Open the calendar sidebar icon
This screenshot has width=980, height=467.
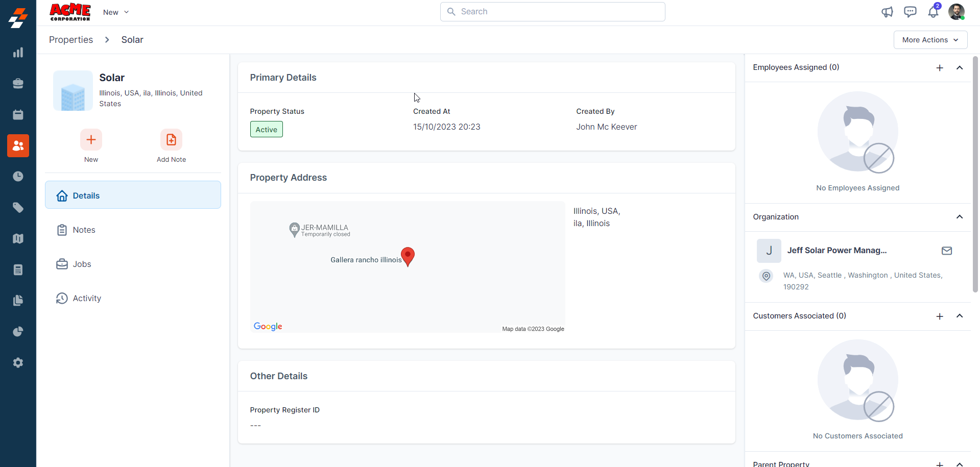[18, 115]
